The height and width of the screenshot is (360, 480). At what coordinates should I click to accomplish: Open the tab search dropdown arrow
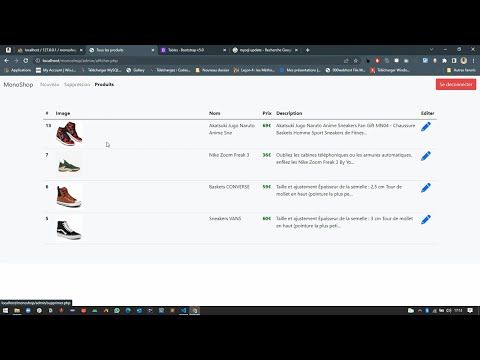(432, 49)
